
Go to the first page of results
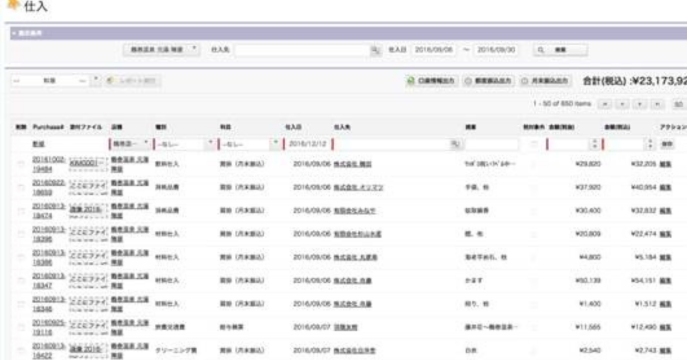[x=605, y=104]
